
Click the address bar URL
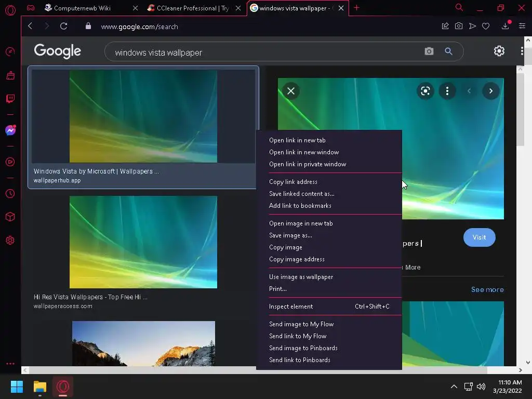pos(139,26)
